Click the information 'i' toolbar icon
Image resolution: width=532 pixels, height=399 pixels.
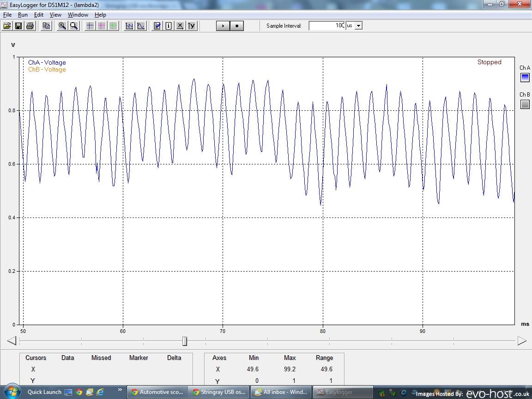click(169, 26)
